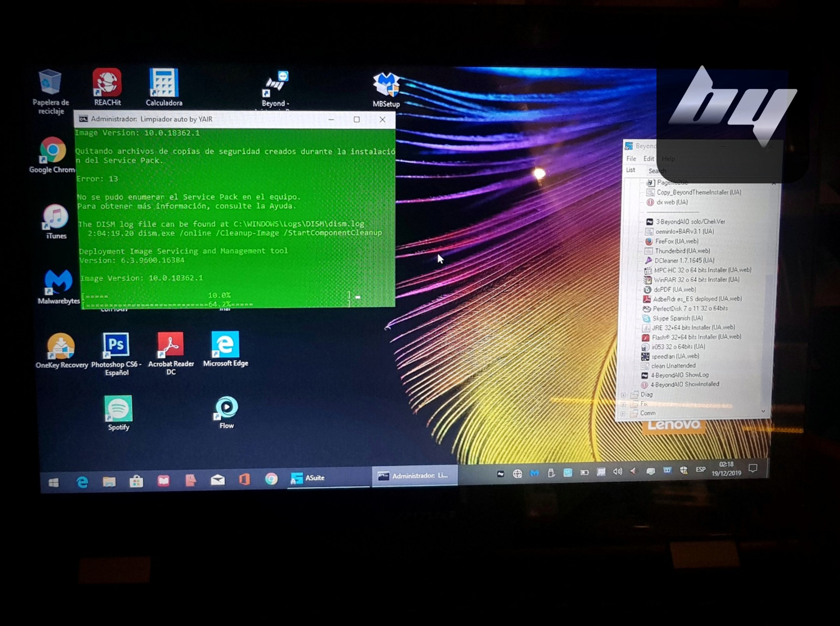Viewport: 840px width, 626px height.
Task: Open the File menu in ASuite
Action: pyautogui.click(x=631, y=159)
